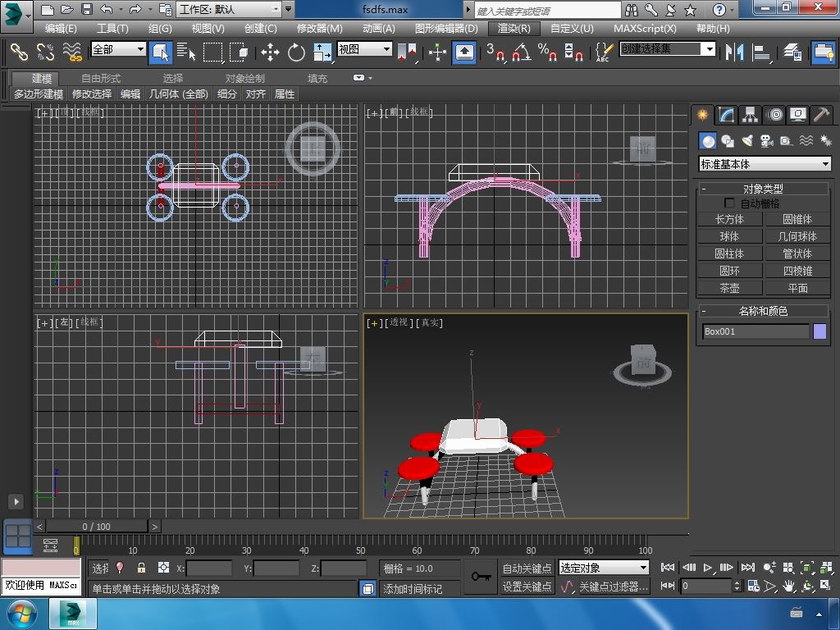Collapse the 对象类型 rollout
The height and width of the screenshot is (630, 840).
[704, 189]
